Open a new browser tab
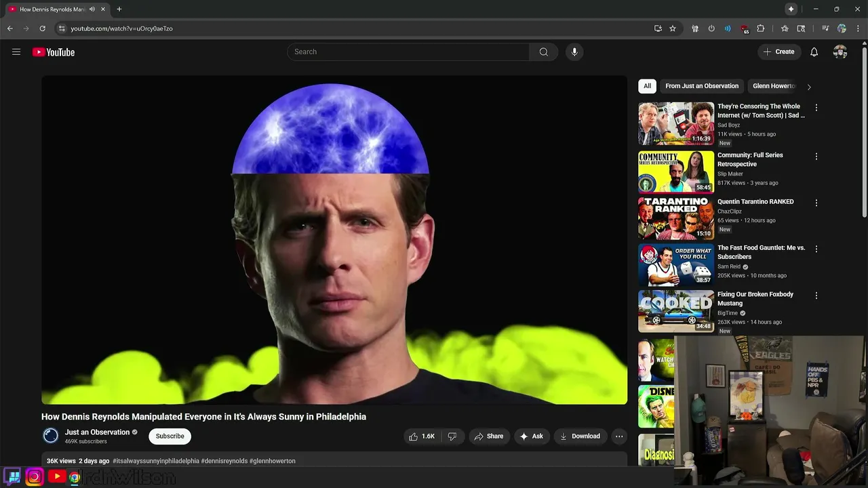The width and height of the screenshot is (868, 488). 119,9
